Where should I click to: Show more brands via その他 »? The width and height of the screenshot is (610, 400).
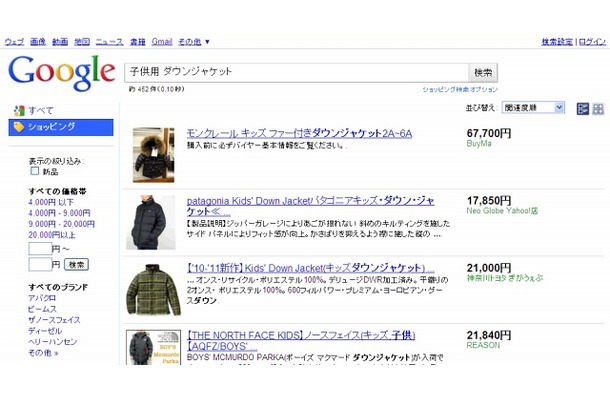tap(43, 353)
